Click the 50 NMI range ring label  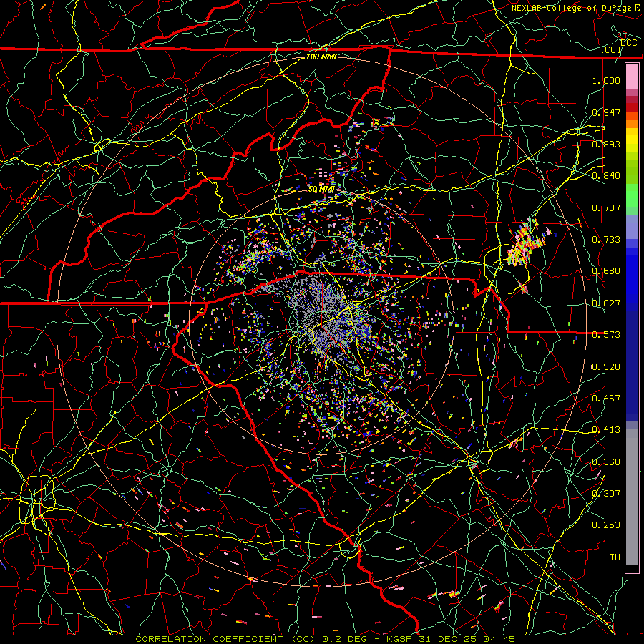(321, 190)
